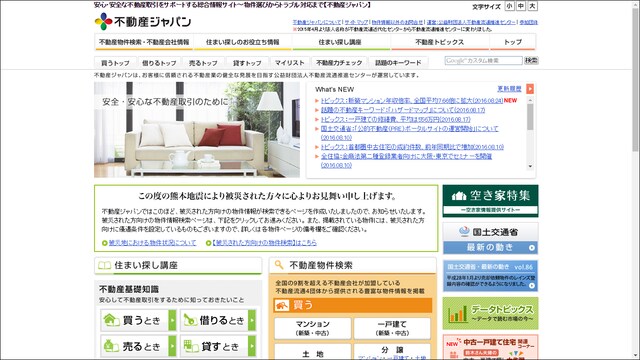
Task: Open トップ main navigation tab
Action: (x=513, y=42)
